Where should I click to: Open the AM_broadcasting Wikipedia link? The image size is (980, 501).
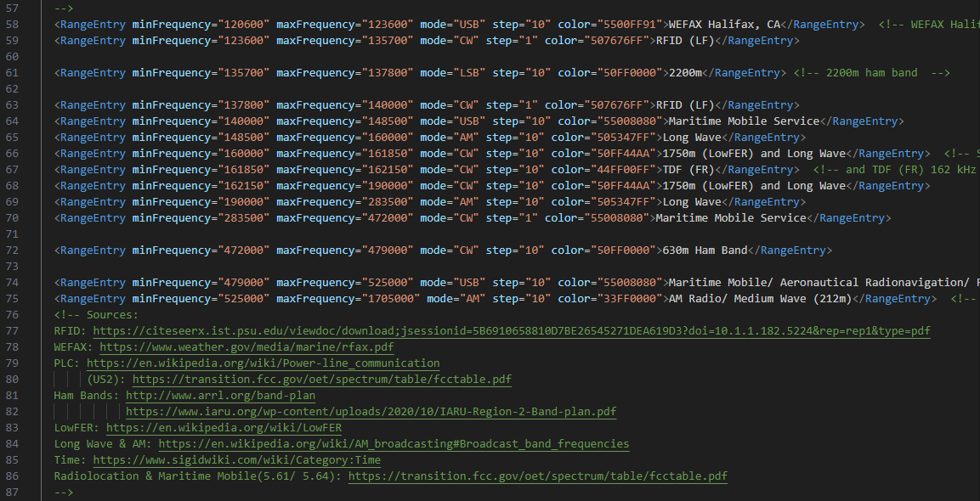tap(394, 444)
